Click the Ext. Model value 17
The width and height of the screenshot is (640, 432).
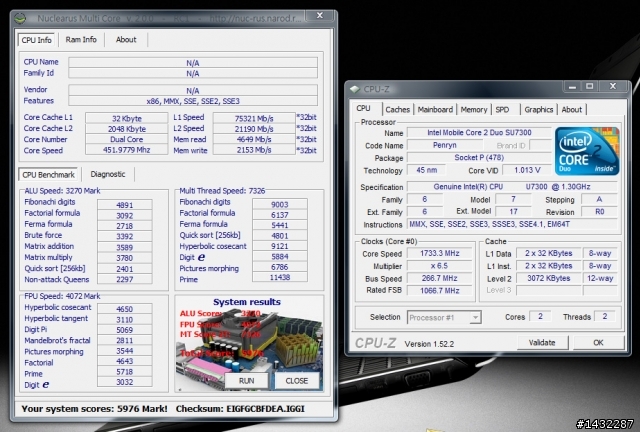click(x=513, y=212)
